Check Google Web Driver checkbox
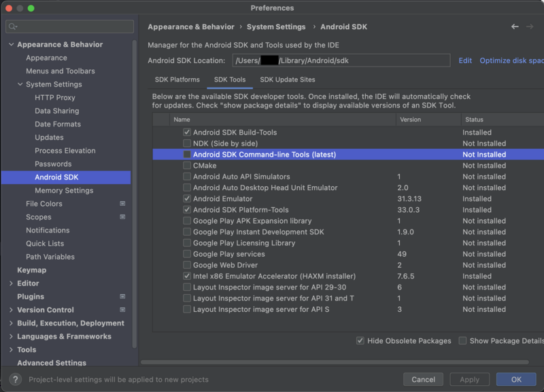Image resolution: width=544 pixels, height=392 pixels. (187, 265)
